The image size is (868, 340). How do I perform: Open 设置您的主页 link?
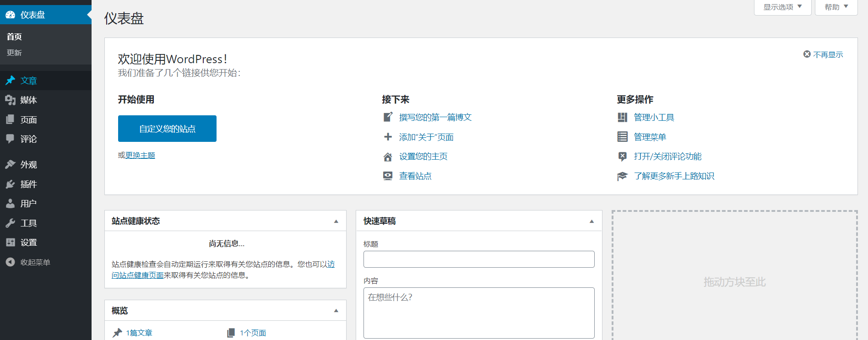pos(423,157)
